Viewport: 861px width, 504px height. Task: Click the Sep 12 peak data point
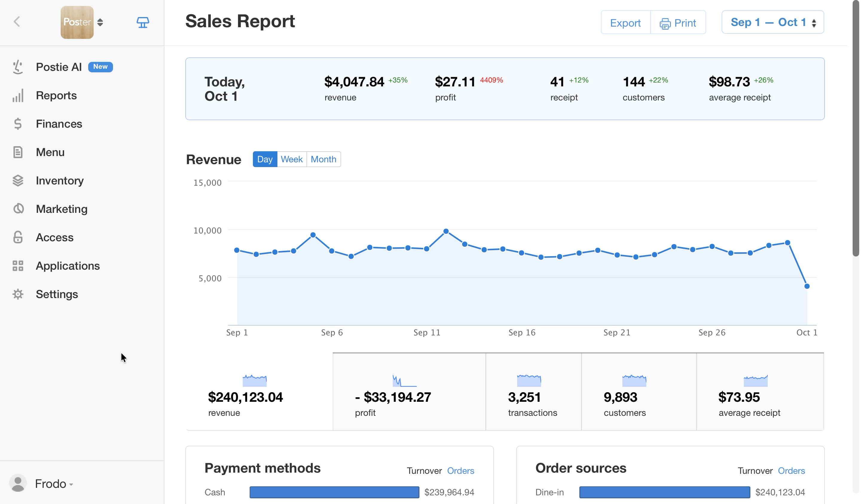click(446, 231)
